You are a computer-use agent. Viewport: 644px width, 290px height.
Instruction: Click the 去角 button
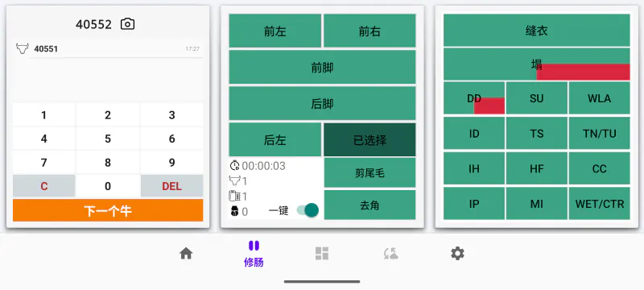369,205
